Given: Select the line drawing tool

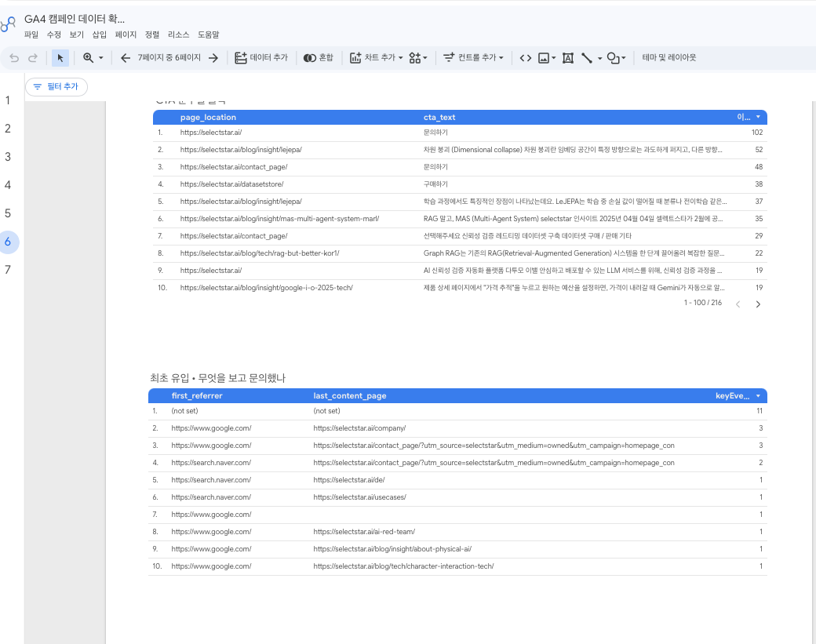Looking at the screenshot, I should pos(587,58).
